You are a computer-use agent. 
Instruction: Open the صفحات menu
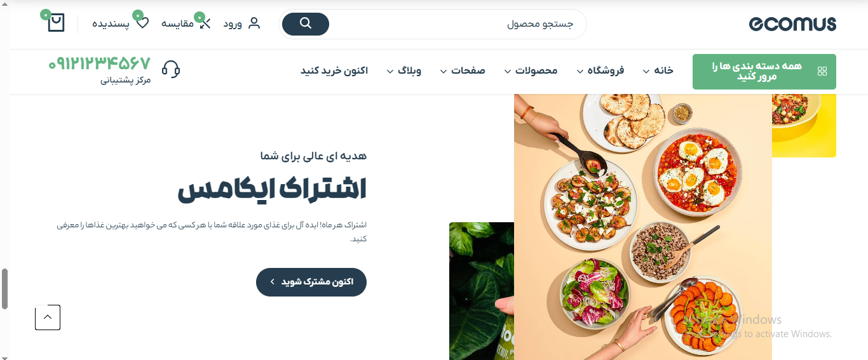462,70
